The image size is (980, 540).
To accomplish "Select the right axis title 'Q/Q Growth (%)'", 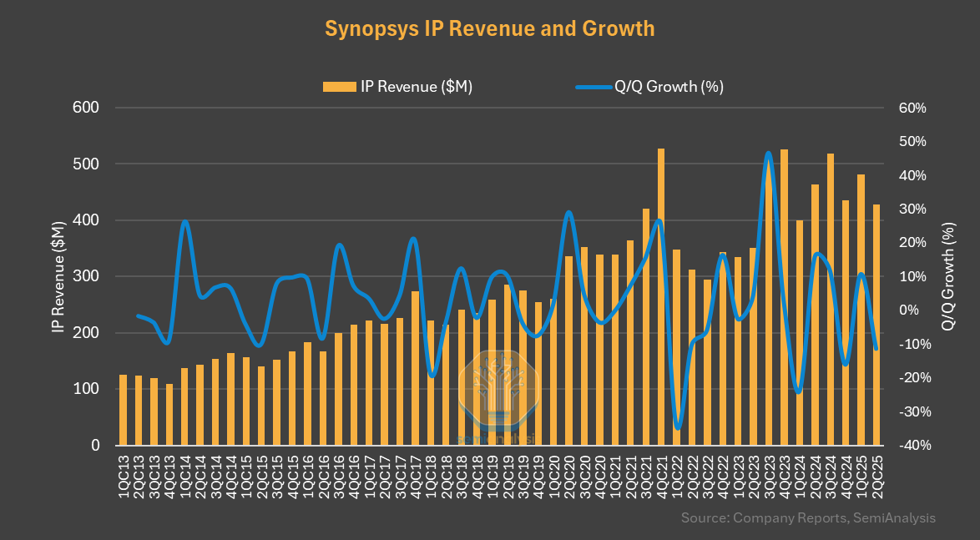I will (x=948, y=277).
